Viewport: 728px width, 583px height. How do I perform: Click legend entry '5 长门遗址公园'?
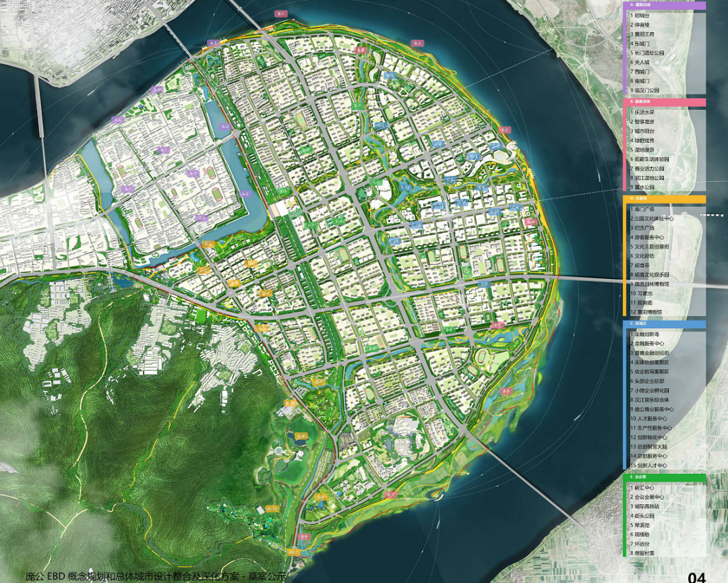click(647, 53)
